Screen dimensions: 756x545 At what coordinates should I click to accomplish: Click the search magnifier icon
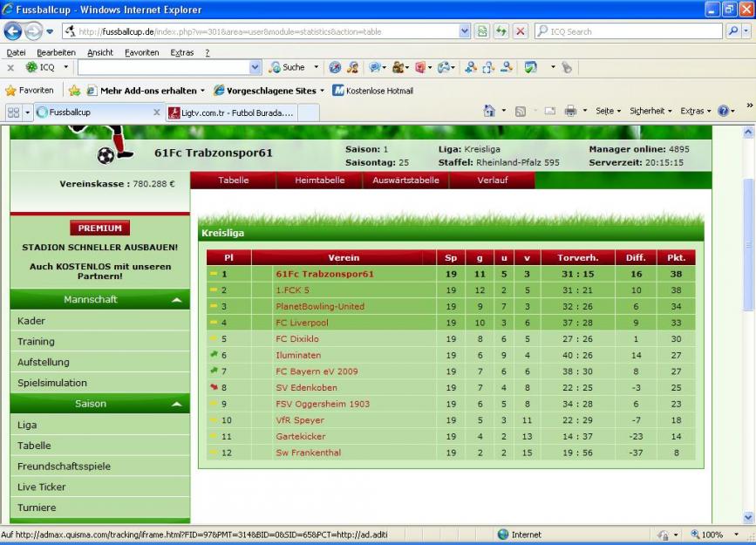(733, 31)
